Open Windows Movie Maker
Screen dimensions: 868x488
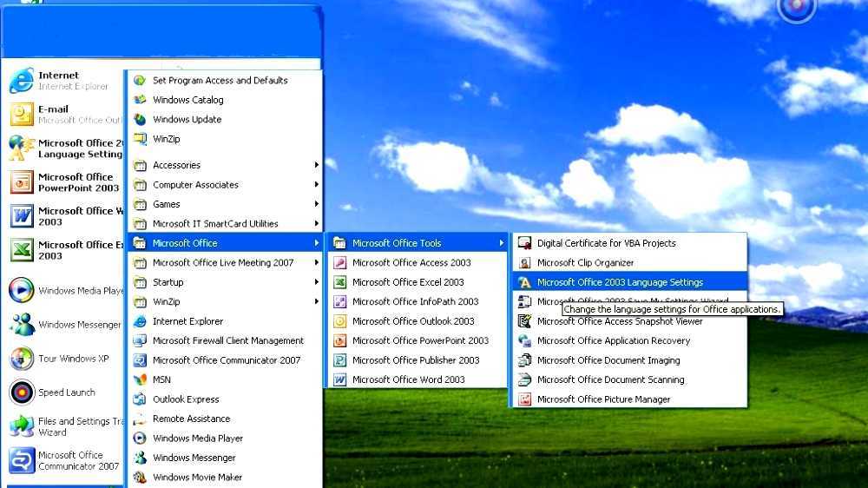tap(225, 477)
